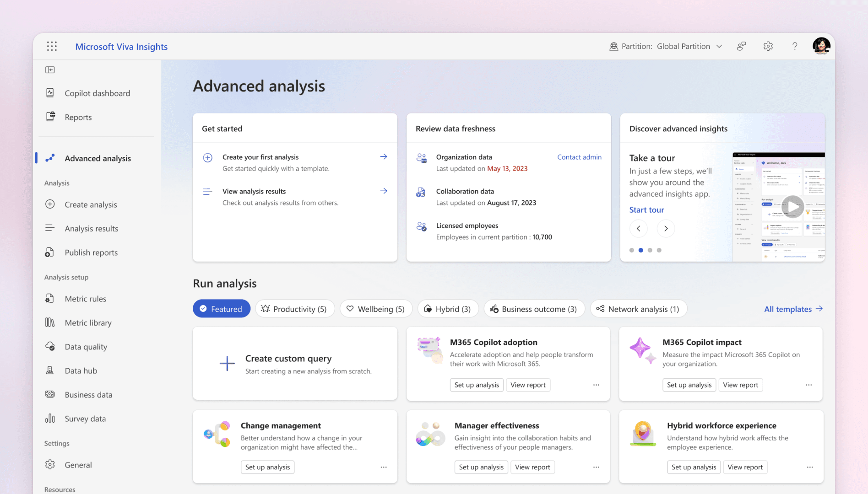The height and width of the screenshot is (494, 868).
Task: Play the tour video thumbnail
Action: pos(792,207)
